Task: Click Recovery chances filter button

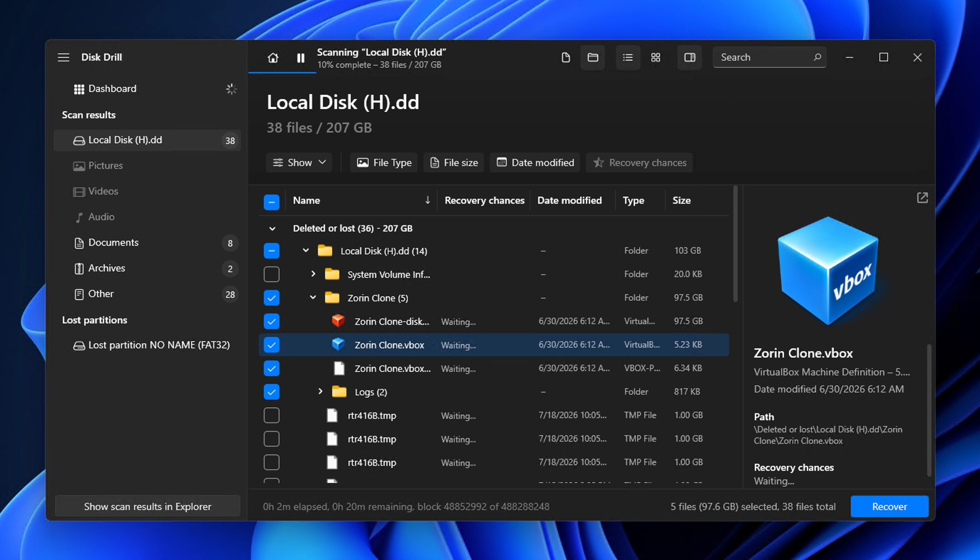Action: tap(639, 162)
